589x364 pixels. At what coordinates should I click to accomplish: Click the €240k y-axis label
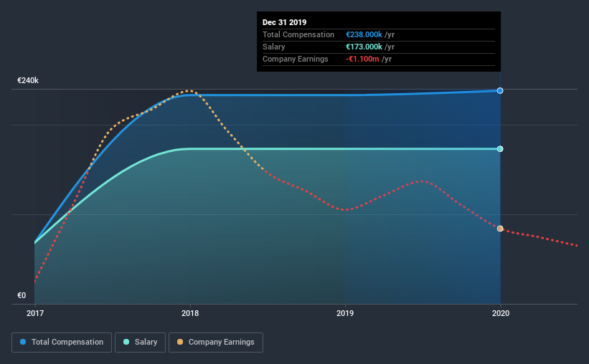[28, 80]
